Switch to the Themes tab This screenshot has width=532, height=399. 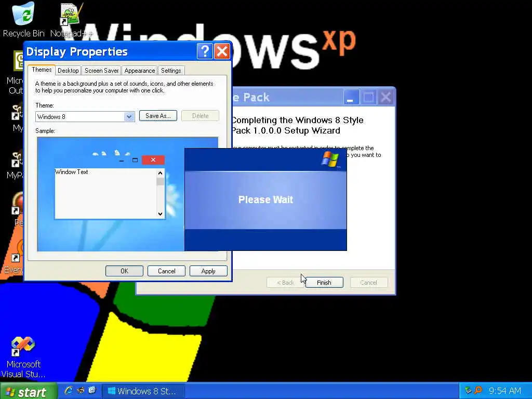pos(42,70)
